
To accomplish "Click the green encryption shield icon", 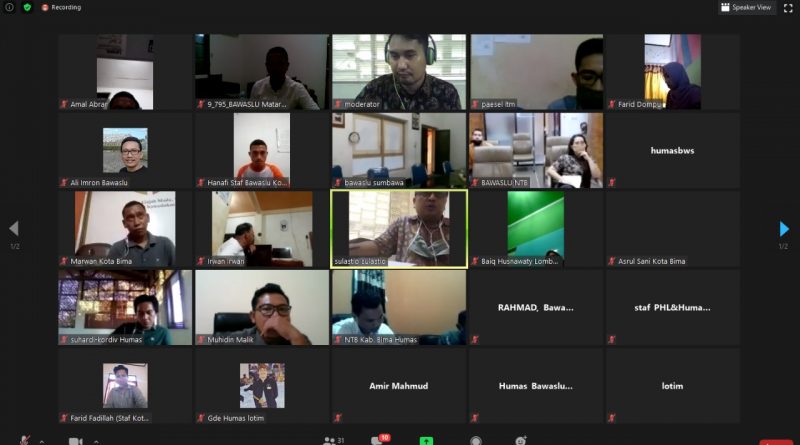I will 28,7.
